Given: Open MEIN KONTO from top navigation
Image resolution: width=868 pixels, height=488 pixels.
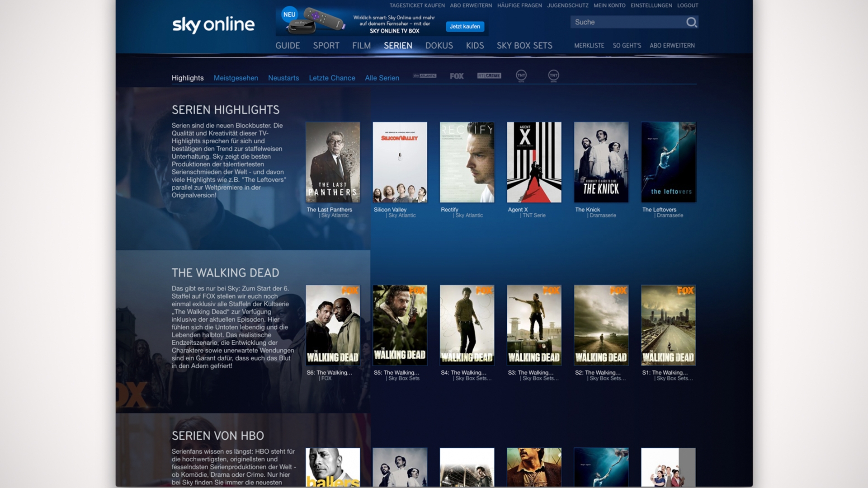Looking at the screenshot, I should pyautogui.click(x=610, y=6).
